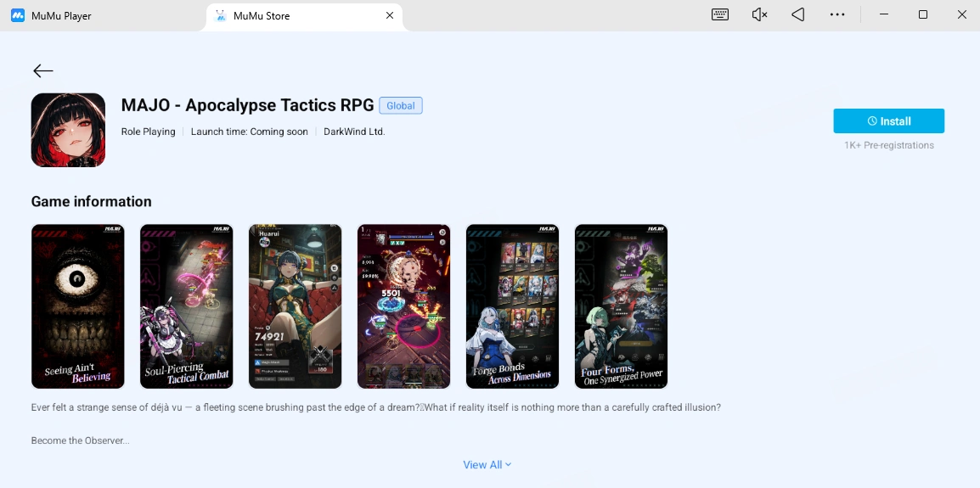
Task: Toggle the muted speaker icon
Action: pos(759,15)
